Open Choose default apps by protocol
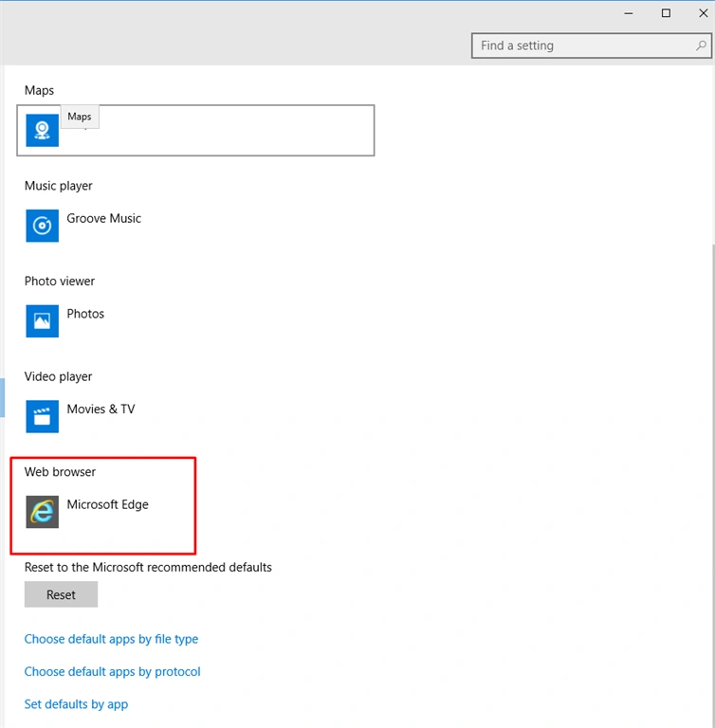The width and height of the screenshot is (715, 728). (x=113, y=671)
